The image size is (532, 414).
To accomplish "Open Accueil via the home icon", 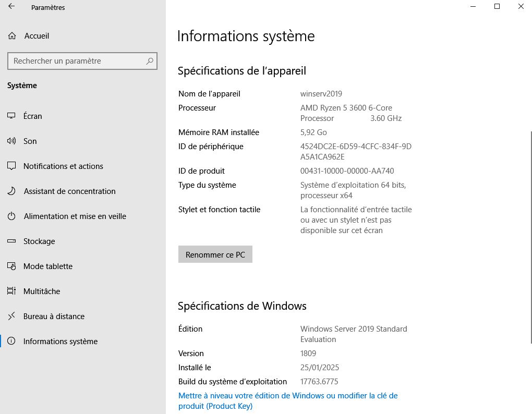I will click(x=11, y=36).
